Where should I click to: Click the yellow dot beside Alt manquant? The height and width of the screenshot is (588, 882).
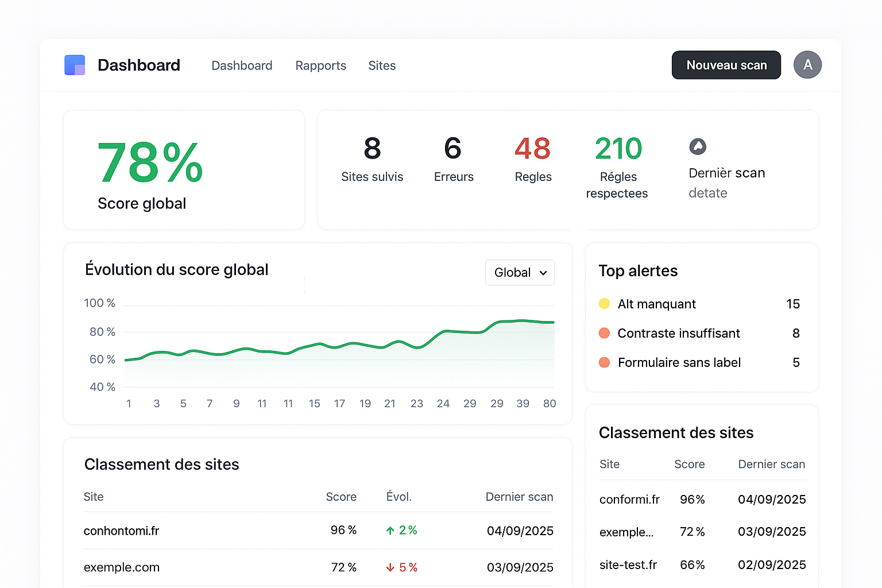point(604,304)
